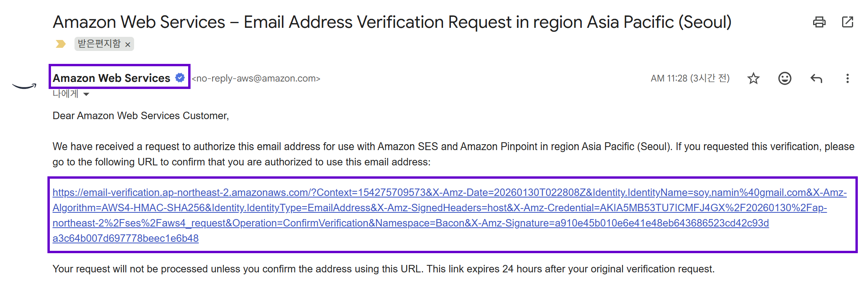Open the email-verification.ap-northeast-2 confirmation link
The width and height of the screenshot is (868, 290).
click(x=449, y=208)
